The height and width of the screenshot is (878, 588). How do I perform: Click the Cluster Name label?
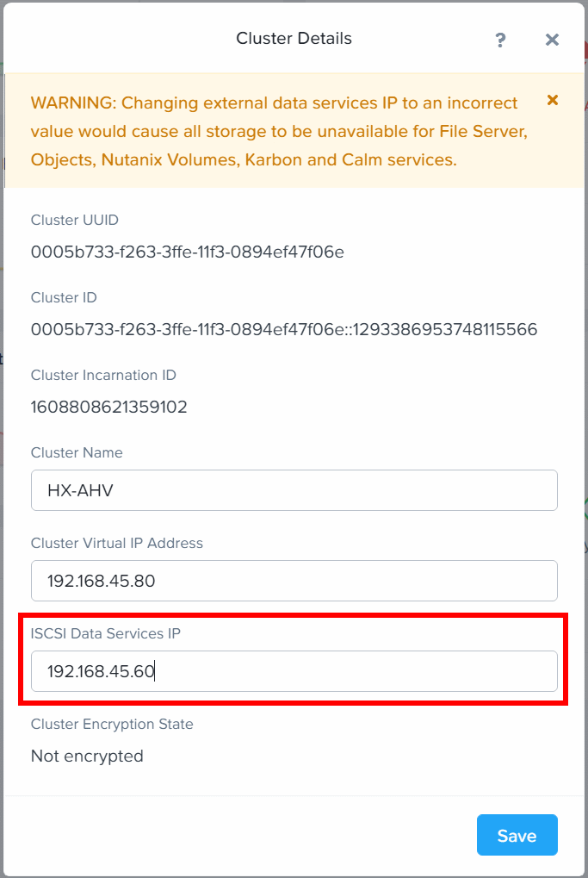tap(77, 452)
